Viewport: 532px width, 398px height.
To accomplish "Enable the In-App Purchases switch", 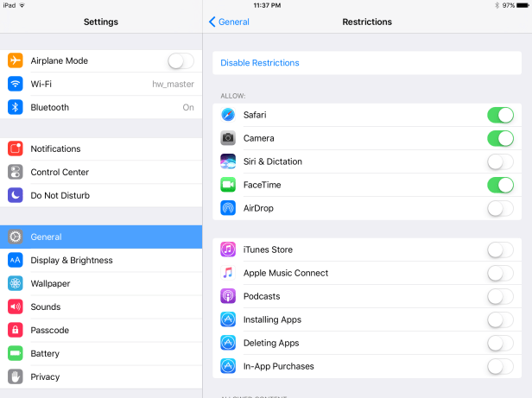I will pos(500,366).
